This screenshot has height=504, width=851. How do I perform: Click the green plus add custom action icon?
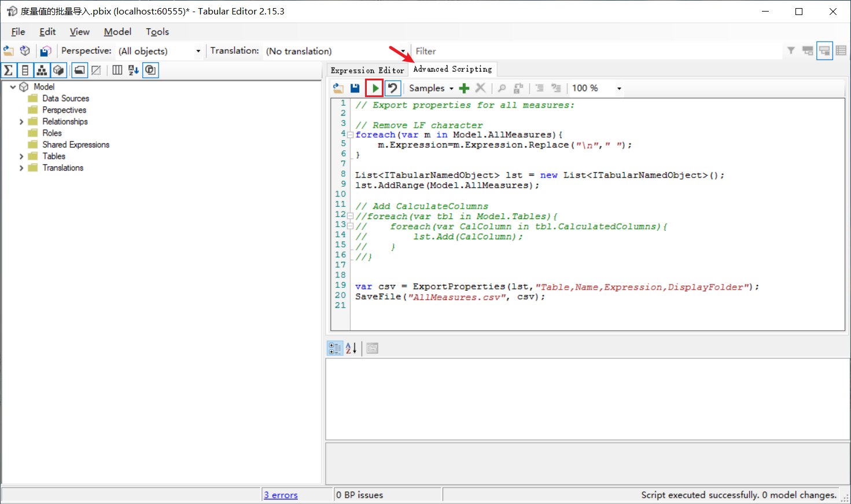coord(464,88)
